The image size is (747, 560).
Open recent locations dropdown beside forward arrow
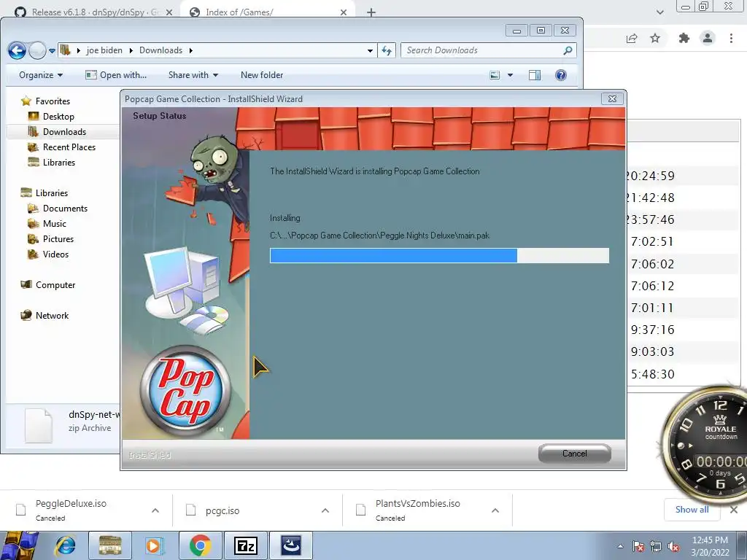point(52,51)
